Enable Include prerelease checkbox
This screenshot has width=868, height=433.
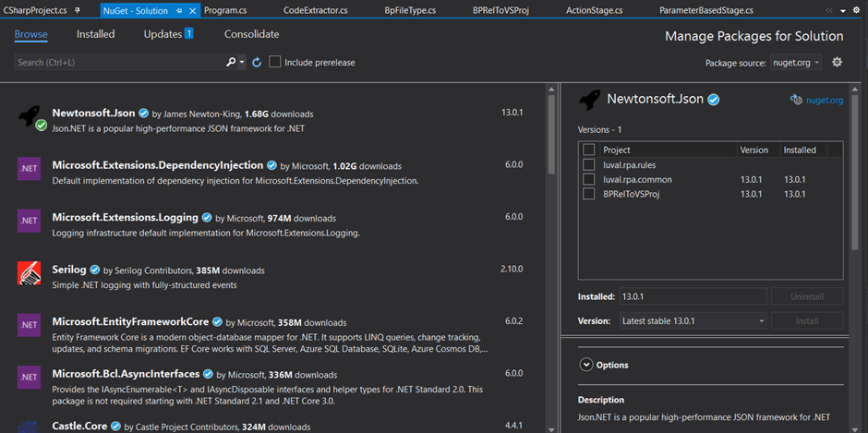pos(275,62)
